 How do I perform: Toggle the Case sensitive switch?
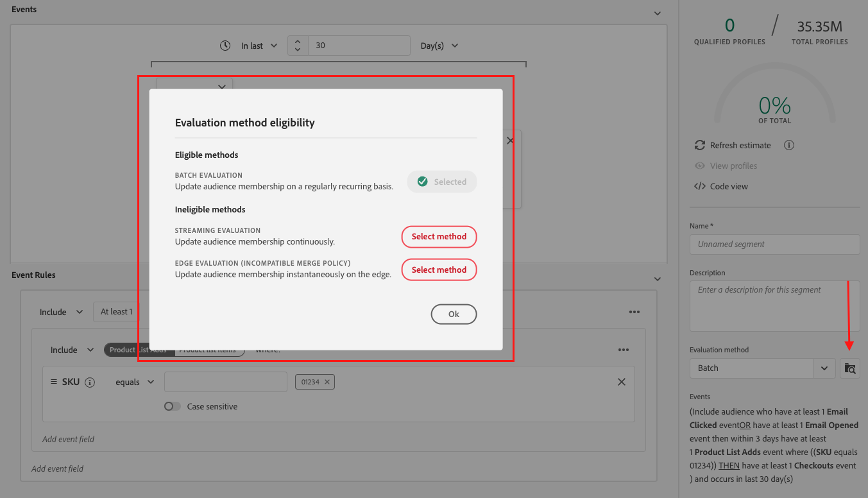[171, 406]
